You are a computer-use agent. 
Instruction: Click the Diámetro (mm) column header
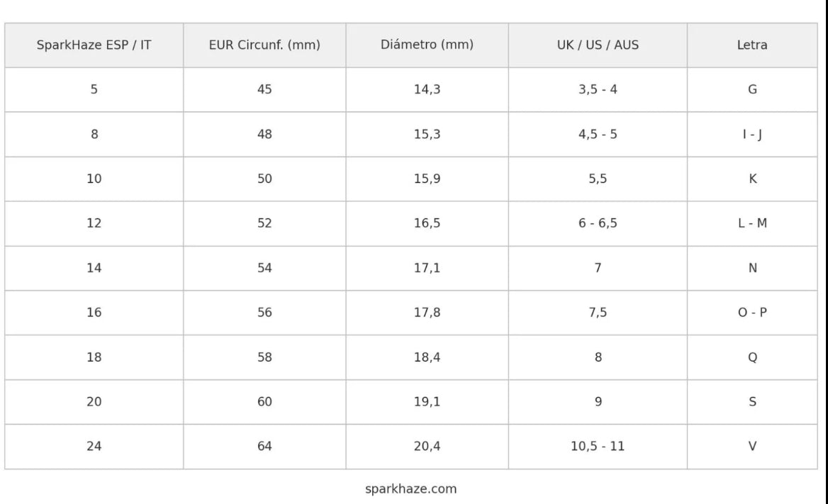(427, 45)
